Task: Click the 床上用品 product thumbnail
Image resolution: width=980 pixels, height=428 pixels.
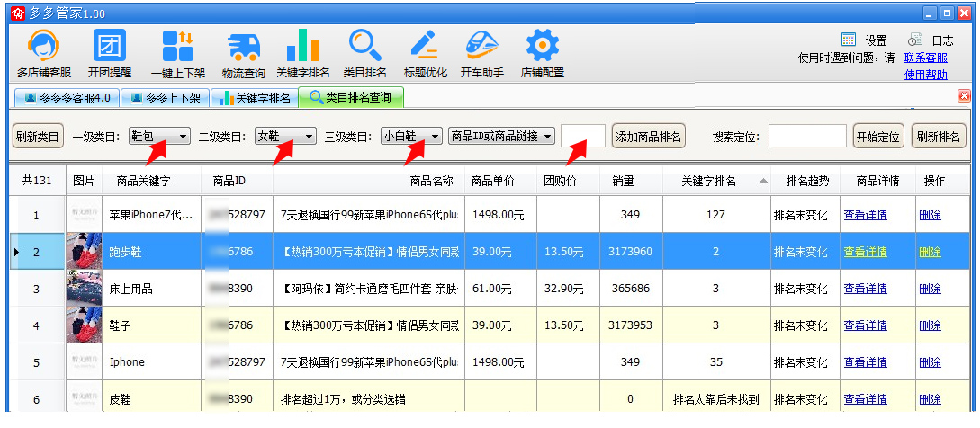Action: point(85,288)
